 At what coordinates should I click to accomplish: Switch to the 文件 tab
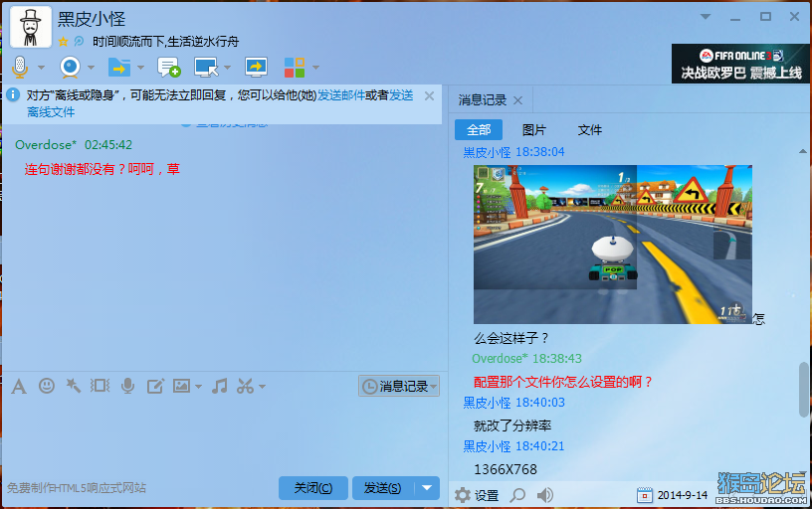pyautogui.click(x=590, y=130)
